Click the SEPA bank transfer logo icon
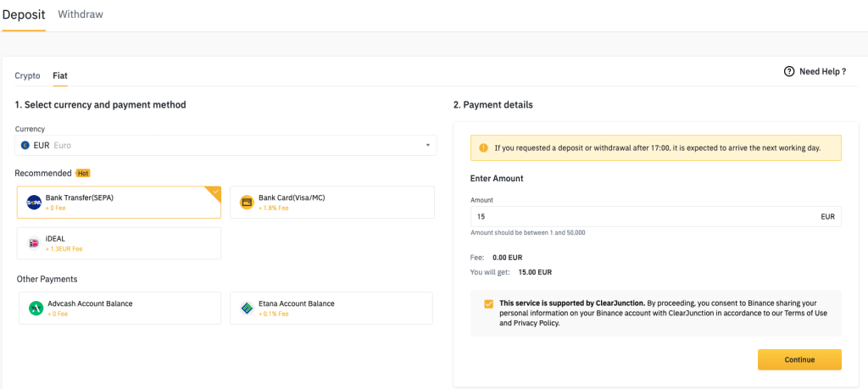The height and width of the screenshot is (389, 868). [34, 203]
